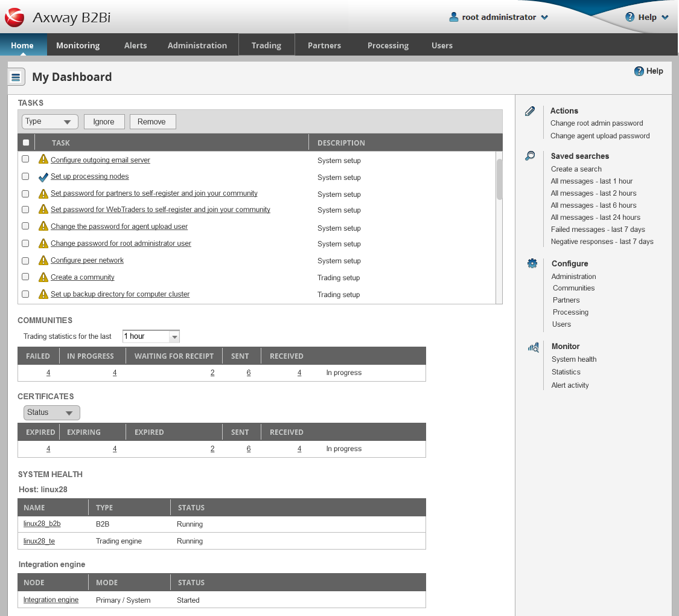Tick the Create a community checkbox

(x=25, y=277)
